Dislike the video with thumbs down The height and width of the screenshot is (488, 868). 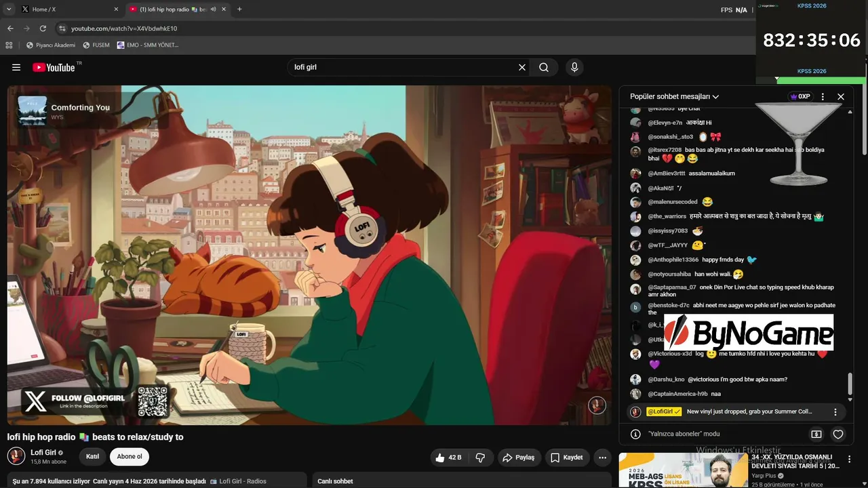pos(480,457)
